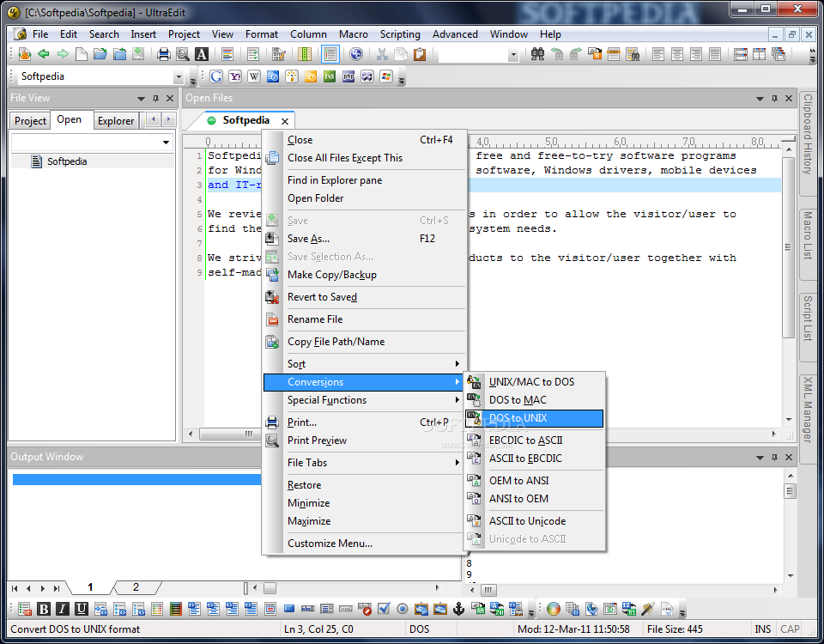824x644 pixels.
Task: Click the Wikipedia W icon
Action: click(254, 76)
